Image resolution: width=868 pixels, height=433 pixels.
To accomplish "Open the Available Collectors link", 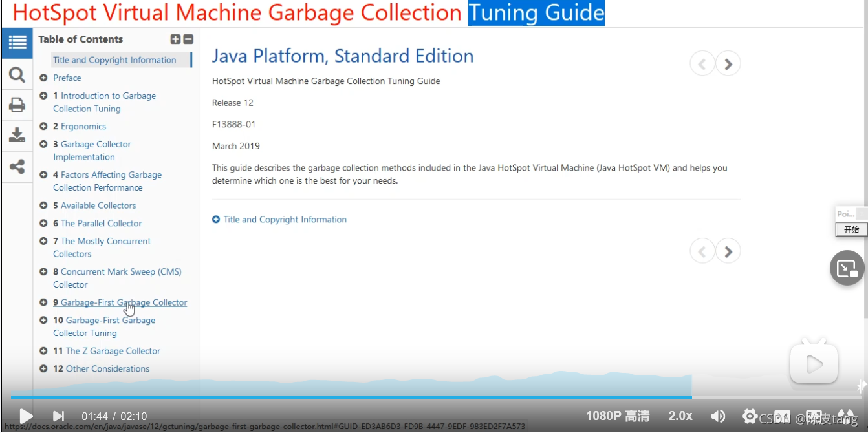I will click(x=94, y=206).
